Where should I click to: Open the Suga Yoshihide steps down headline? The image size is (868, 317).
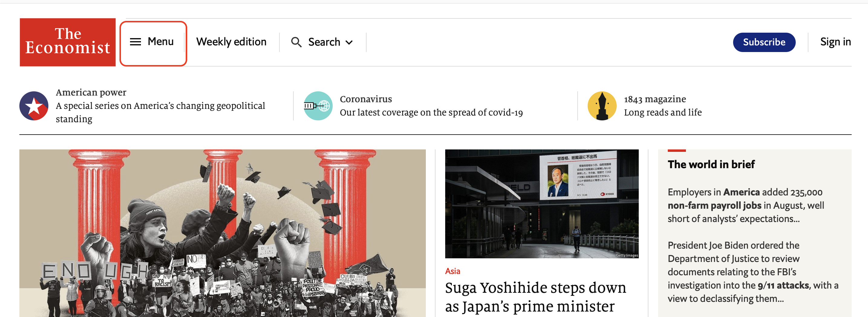pyautogui.click(x=535, y=297)
